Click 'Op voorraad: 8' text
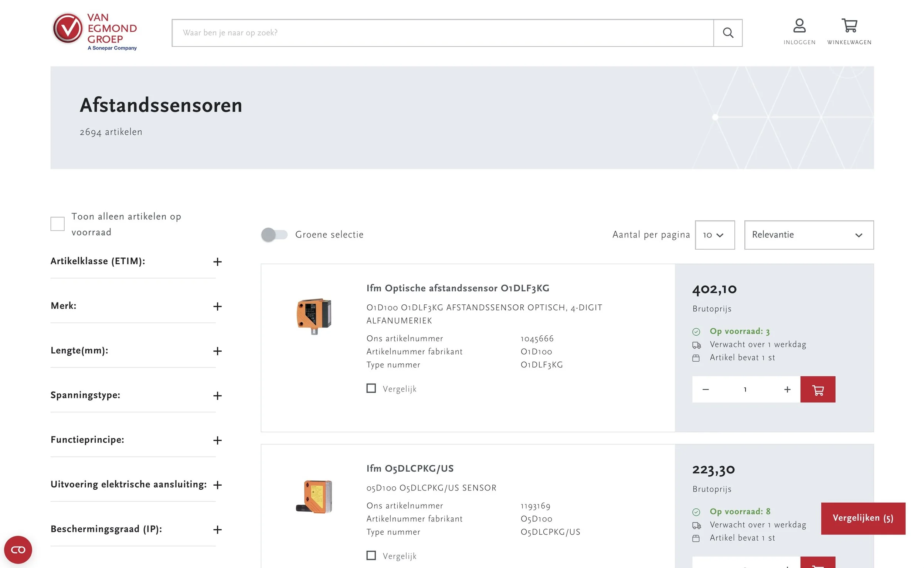 pyautogui.click(x=740, y=511)
